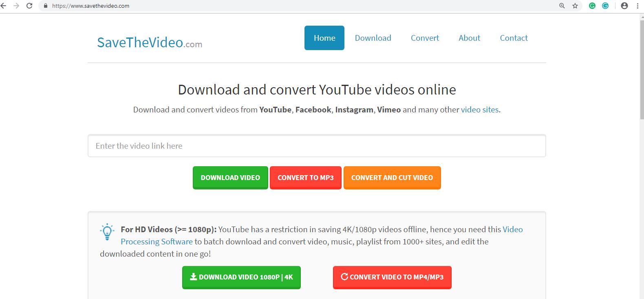Open the Contact navigation item
Screen dimensions: 644x299
(x=514, y=38)
